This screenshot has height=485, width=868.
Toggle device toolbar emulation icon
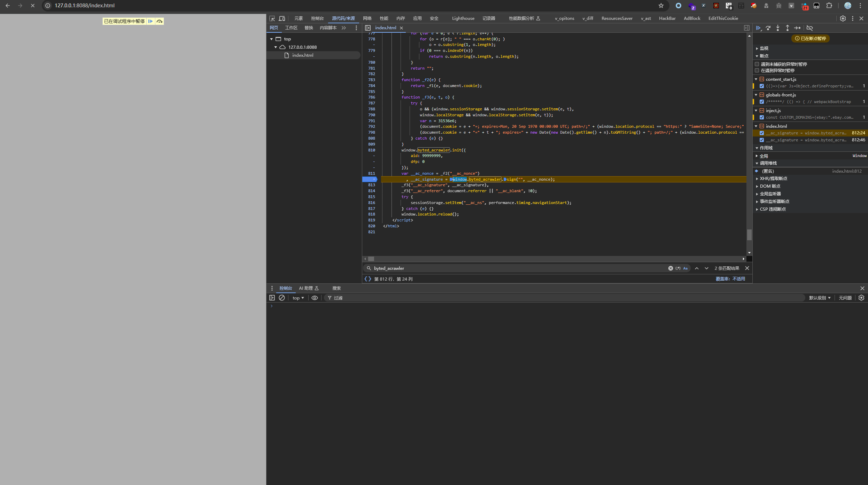pyautogui.click(x=282, y=18)
